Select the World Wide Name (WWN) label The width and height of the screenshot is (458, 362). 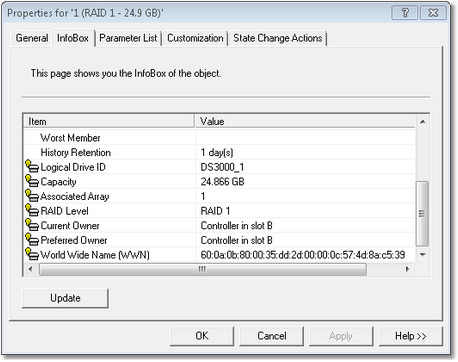(x=95, y=255)
